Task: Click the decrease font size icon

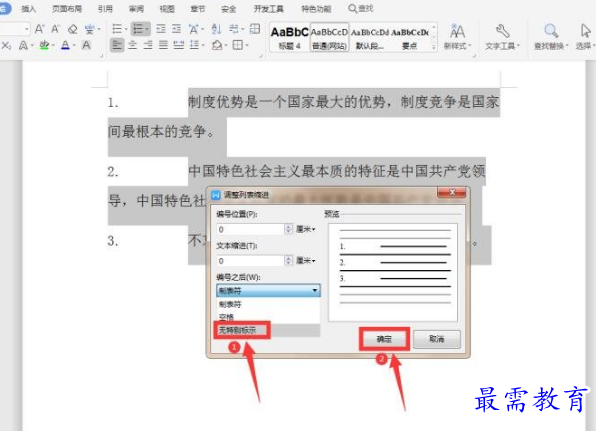Action: click(x=55, y=29)
